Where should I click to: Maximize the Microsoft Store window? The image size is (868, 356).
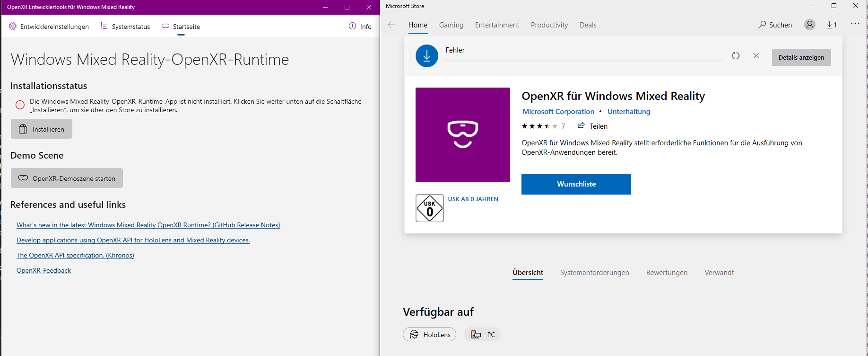coord(834,6)
